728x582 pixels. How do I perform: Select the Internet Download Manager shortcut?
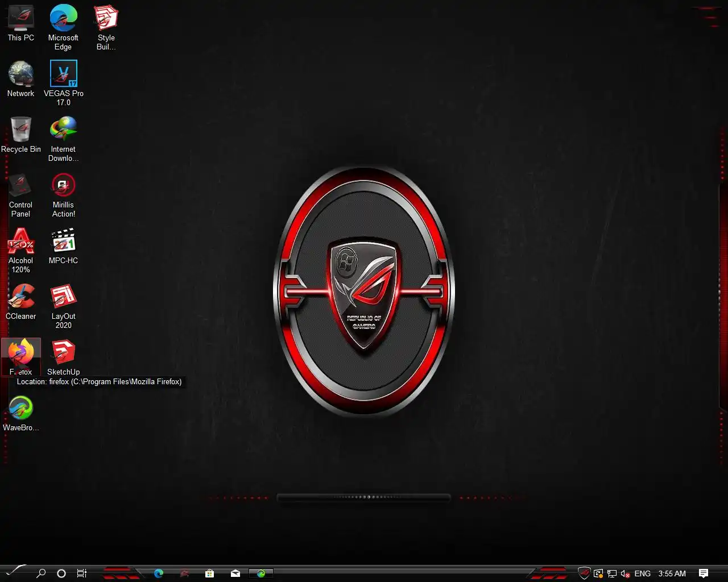pos(63,139)
